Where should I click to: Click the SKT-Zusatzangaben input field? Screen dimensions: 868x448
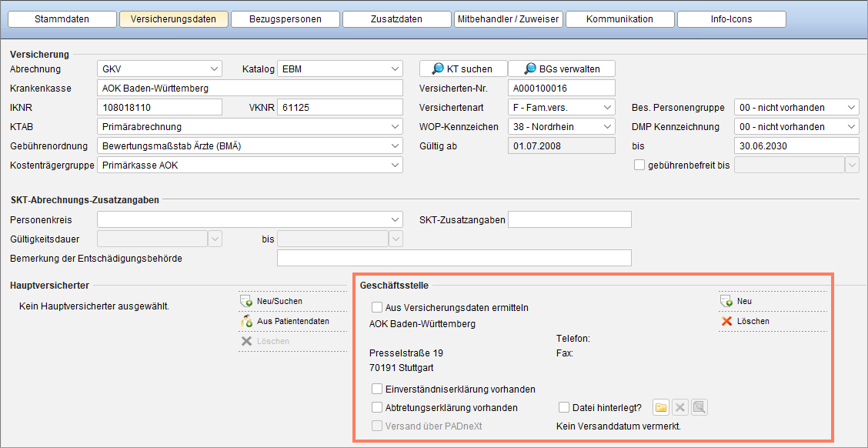[x=569, y=219]
